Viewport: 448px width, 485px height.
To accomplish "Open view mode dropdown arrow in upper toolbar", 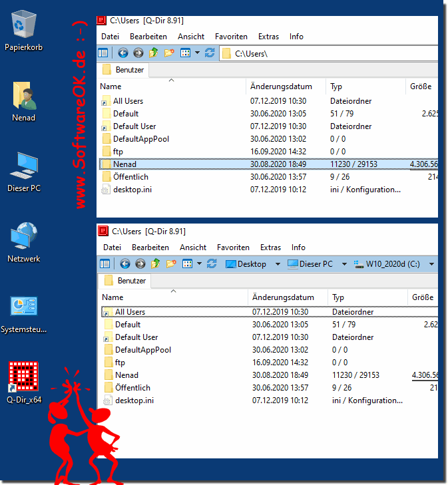I will (x=197, y=53).
